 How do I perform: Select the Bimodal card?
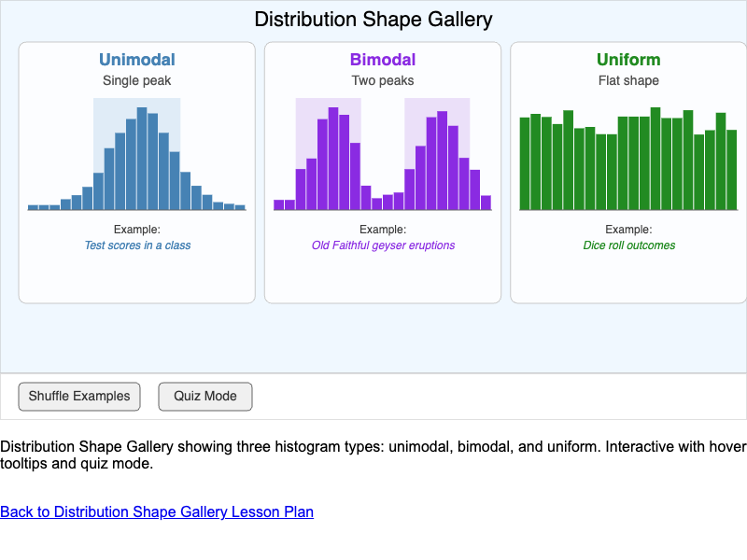coord(383,280)
